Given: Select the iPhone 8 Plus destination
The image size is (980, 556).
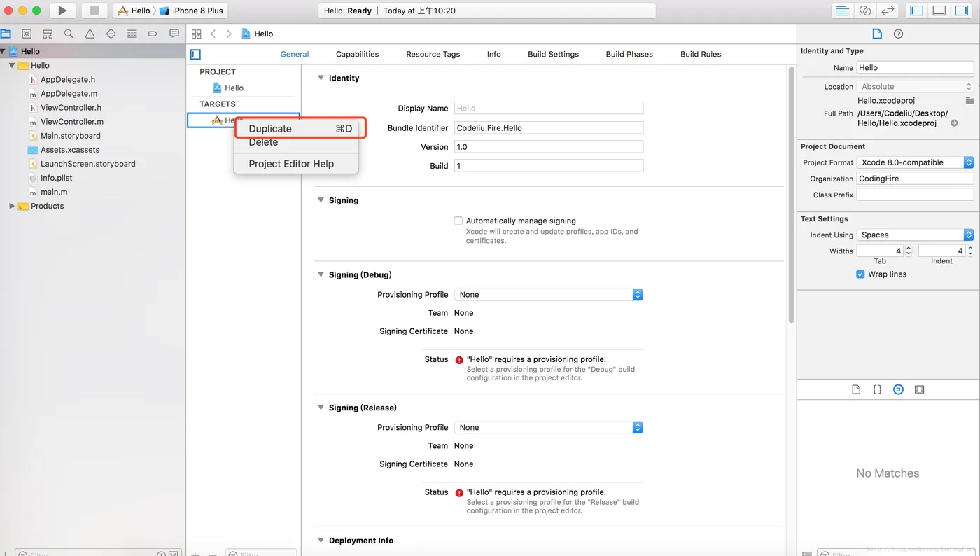Looking at the screenshot, I should pos(191,11).
